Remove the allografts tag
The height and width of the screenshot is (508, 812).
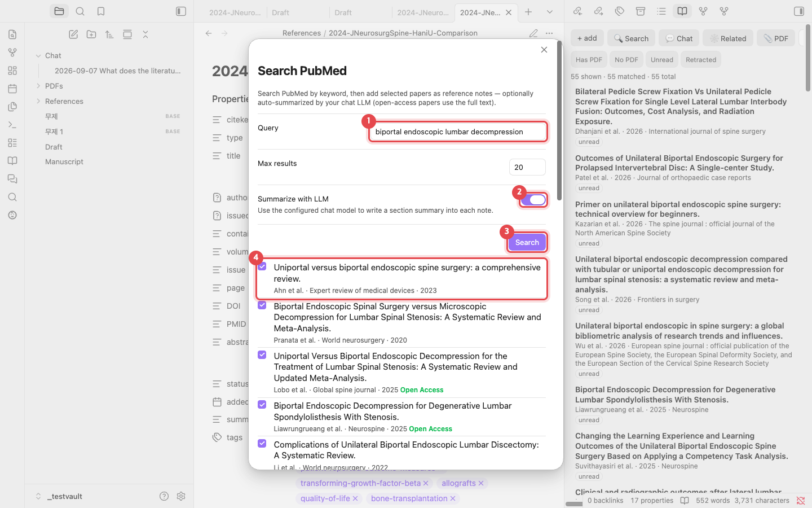tap(481, 483)
